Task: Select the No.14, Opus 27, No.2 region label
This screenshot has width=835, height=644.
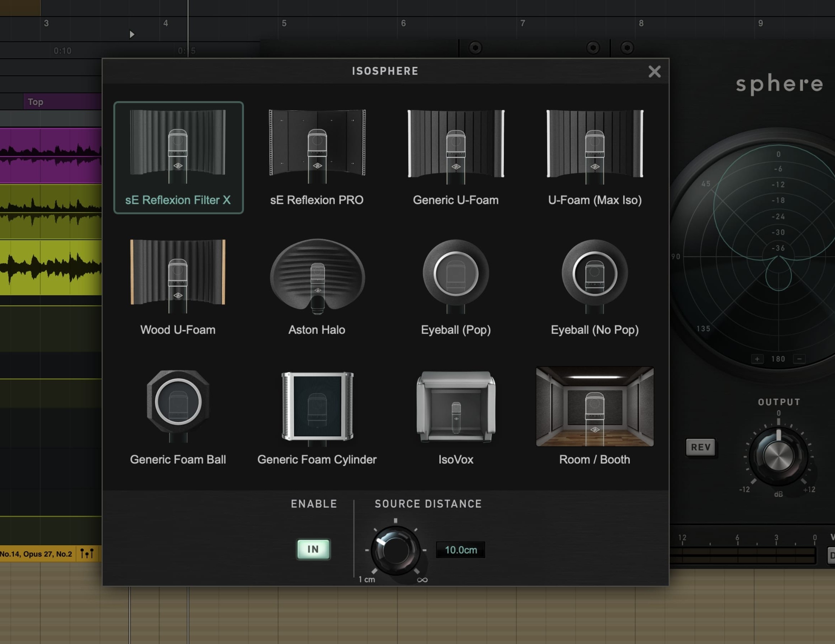Action: (x=36, y=554)
